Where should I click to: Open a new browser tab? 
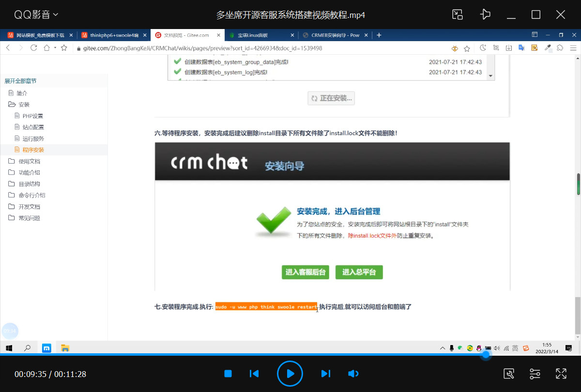(379, 35)
